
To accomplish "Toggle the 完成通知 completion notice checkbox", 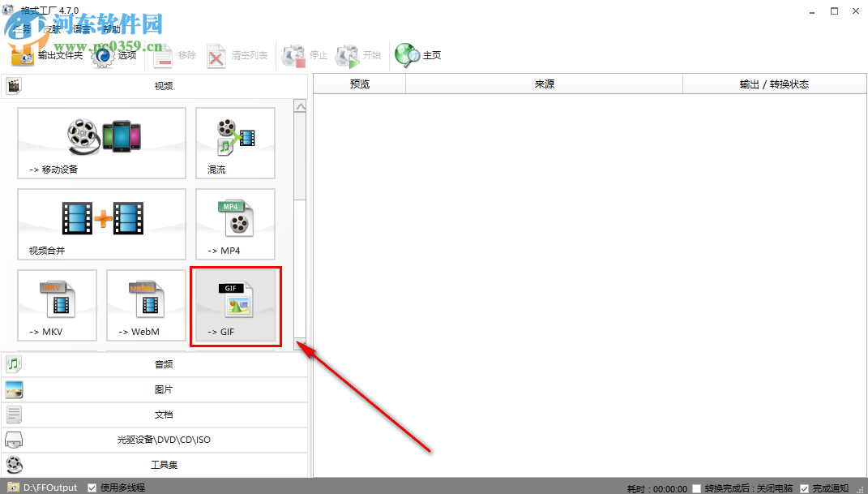I will coord(804,488).
